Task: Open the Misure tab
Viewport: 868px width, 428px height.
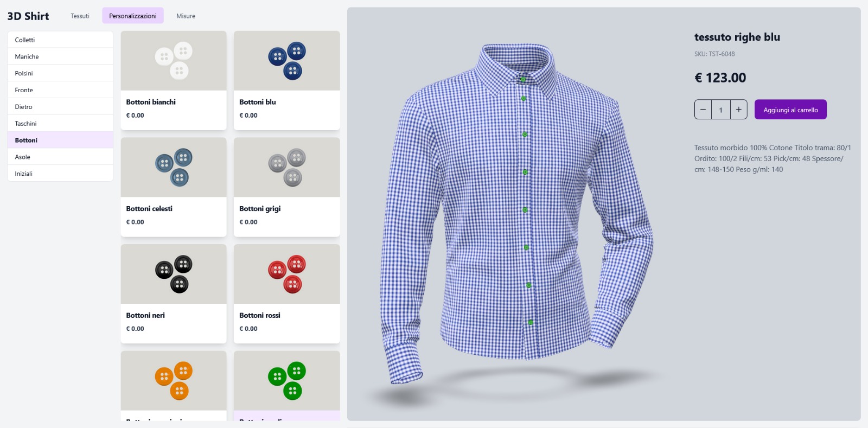Action: (x=186, y=16)
